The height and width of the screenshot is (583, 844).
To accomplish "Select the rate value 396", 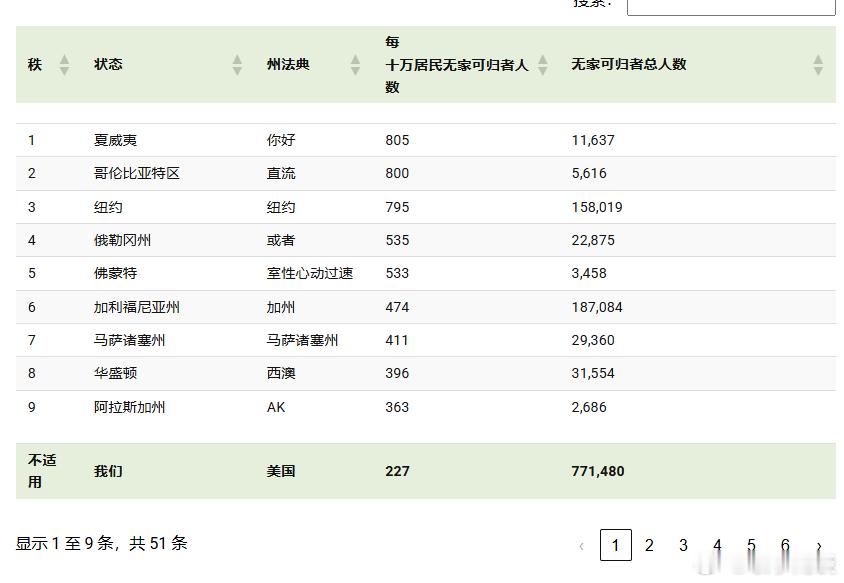I will tap(397, 373).
